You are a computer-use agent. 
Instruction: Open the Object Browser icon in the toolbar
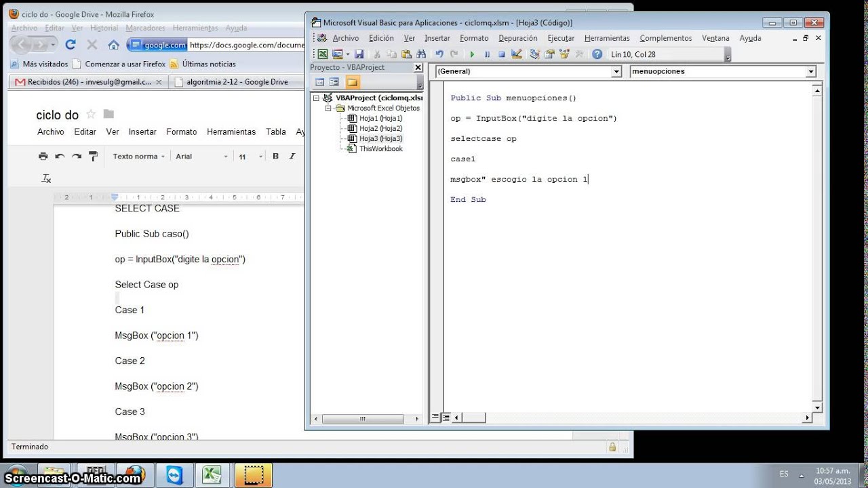(564, 54)
